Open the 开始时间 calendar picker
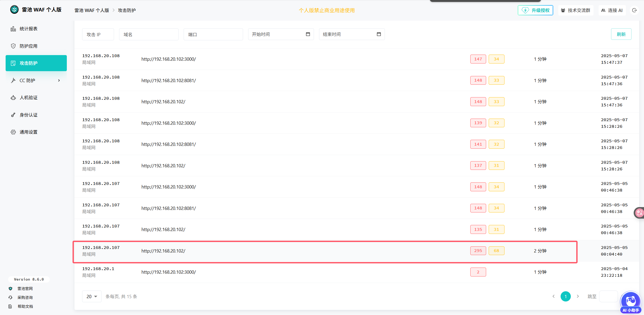 coord(308,34)
